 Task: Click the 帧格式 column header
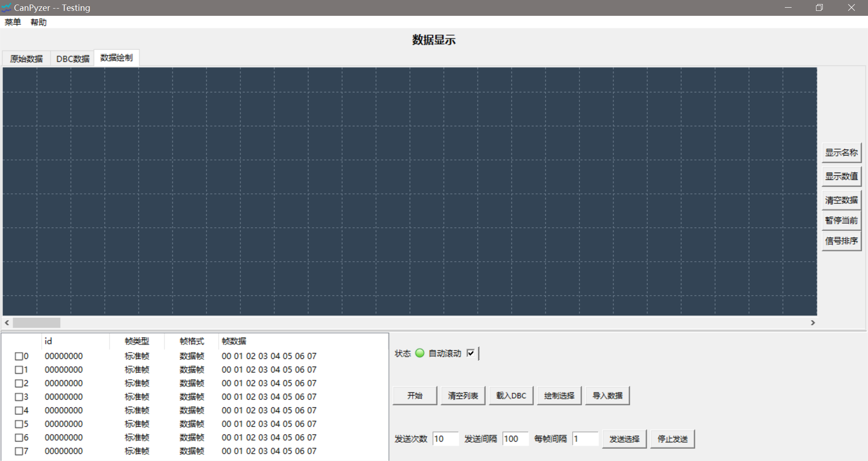click(192, 341)
